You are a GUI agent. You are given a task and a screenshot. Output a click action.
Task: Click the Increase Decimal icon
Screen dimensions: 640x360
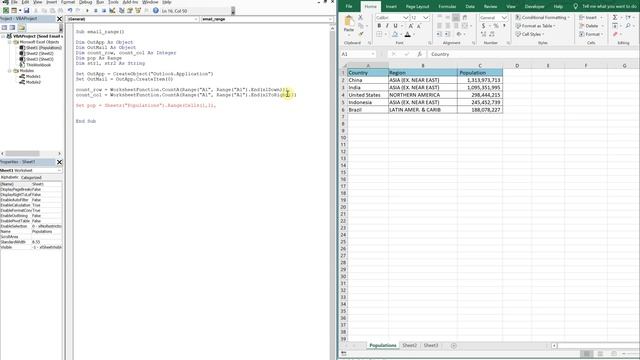tap(484, 34)
